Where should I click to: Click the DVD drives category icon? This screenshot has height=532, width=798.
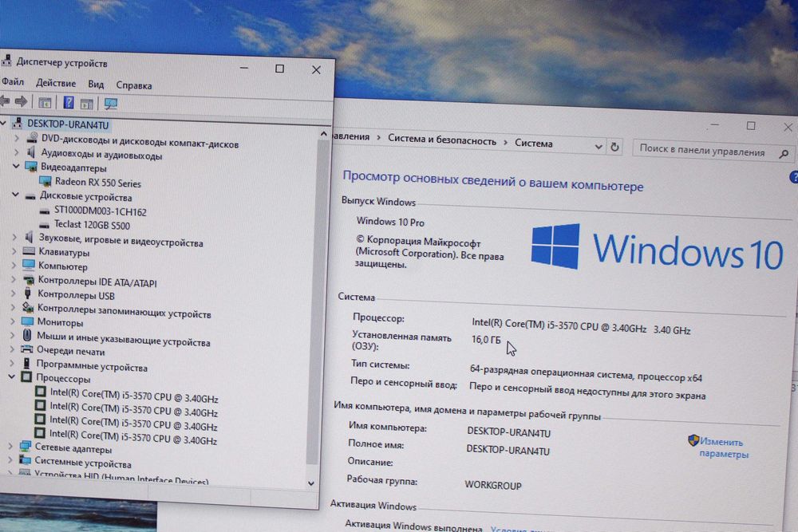pos(33,138)
